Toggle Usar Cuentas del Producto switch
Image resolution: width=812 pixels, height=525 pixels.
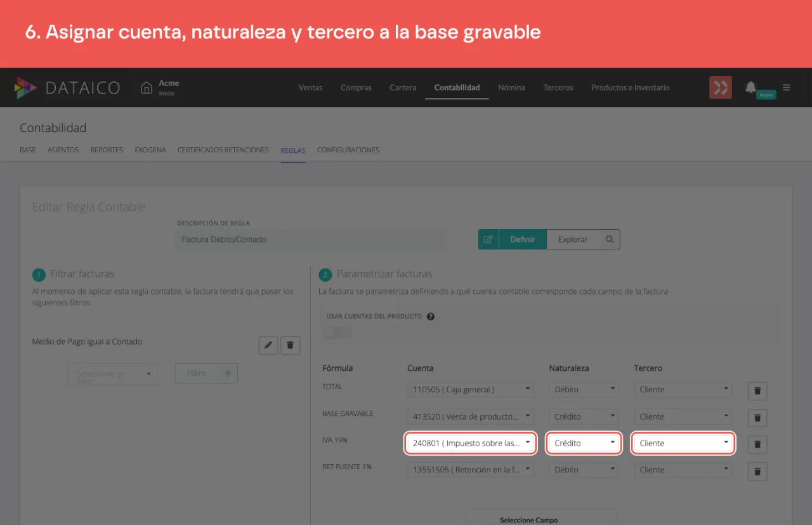tap(337, 332)
